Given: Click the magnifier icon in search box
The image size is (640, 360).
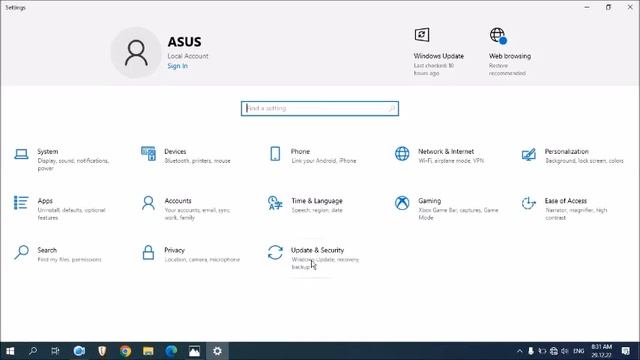Looking at the screenshot, I should pos(392,109).
